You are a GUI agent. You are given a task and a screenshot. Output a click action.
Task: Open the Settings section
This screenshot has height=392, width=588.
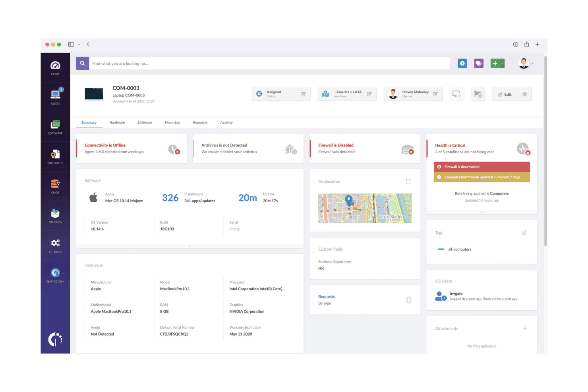coord(55,246)
